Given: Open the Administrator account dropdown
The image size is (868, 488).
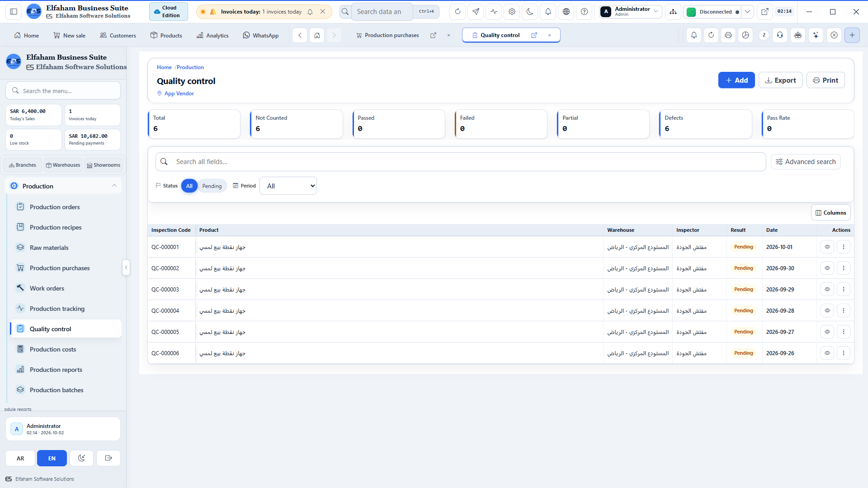Looking at the screenshot, I should click(631, 12).
